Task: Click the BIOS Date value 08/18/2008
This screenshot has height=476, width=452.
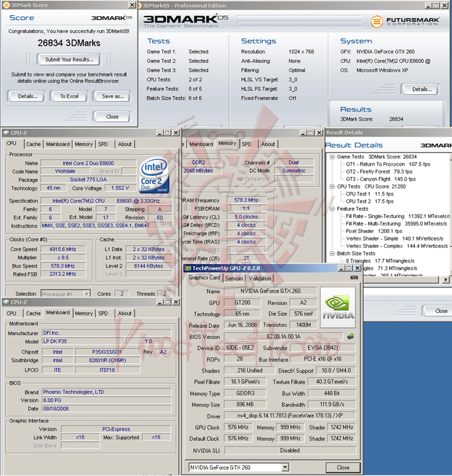Action: [106, 409]
